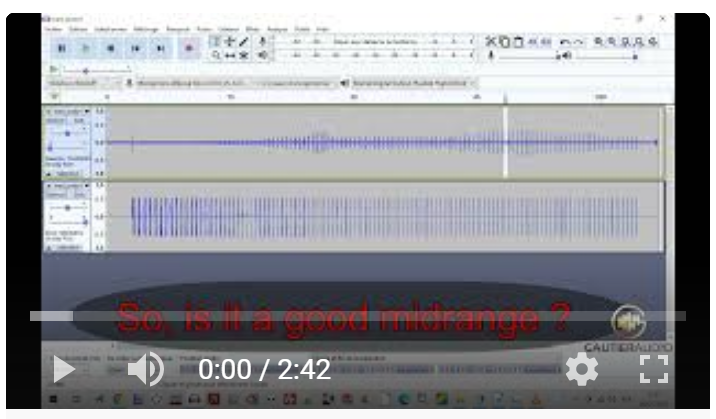Select the Audacity Selection (I-beam) tool
716x419 pixels.
216,41
